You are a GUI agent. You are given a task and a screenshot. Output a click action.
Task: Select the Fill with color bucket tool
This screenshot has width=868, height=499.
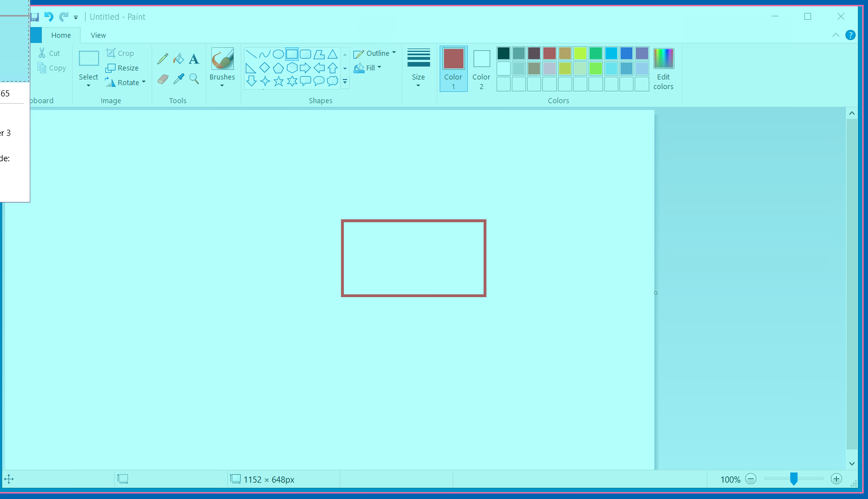click(178, 59)
